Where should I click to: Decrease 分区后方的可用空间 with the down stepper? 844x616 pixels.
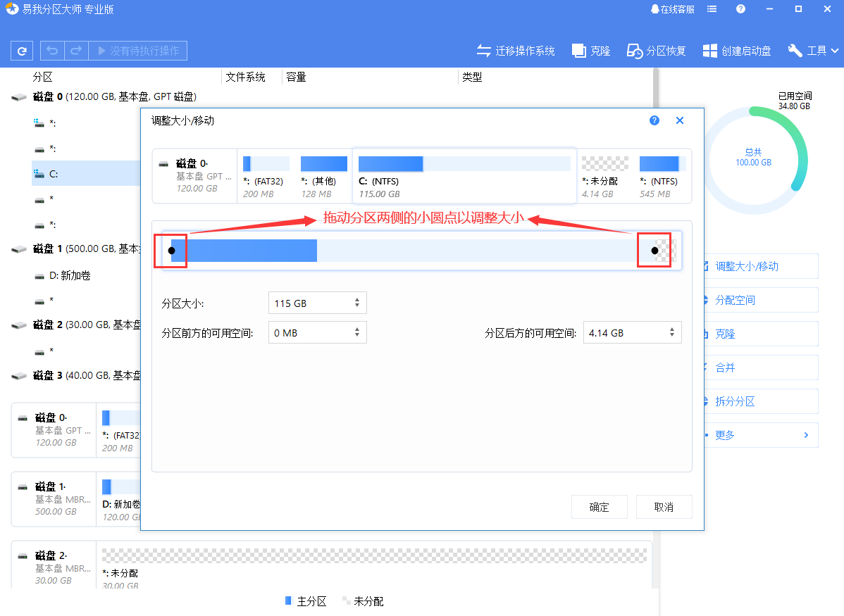tap(673, 337)
